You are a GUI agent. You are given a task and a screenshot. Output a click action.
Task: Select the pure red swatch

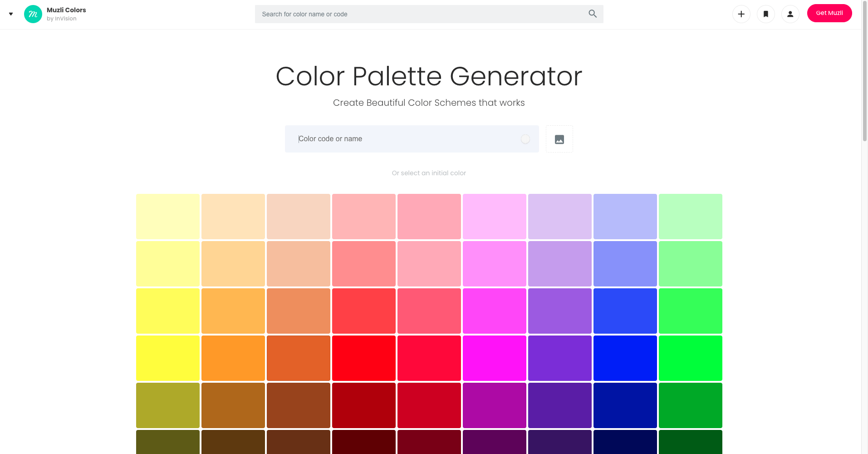coord(364,358)
